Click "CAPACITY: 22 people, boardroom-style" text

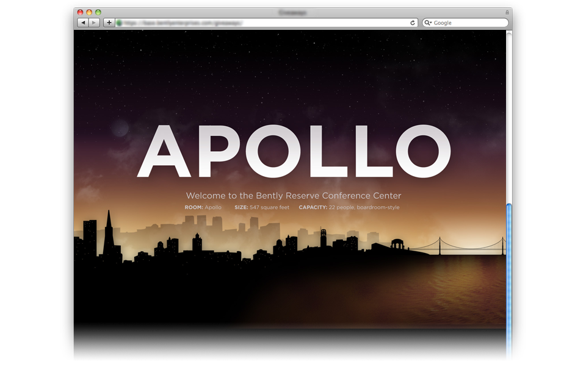349,207
